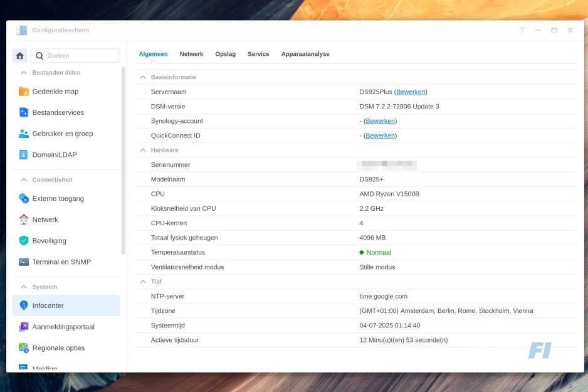Image resolution: width=588 pixels, height=392 pixels.
Task: Click the Systeemtijd 04-07-2025 01:14:40 value
Action: tap(390, 326)
